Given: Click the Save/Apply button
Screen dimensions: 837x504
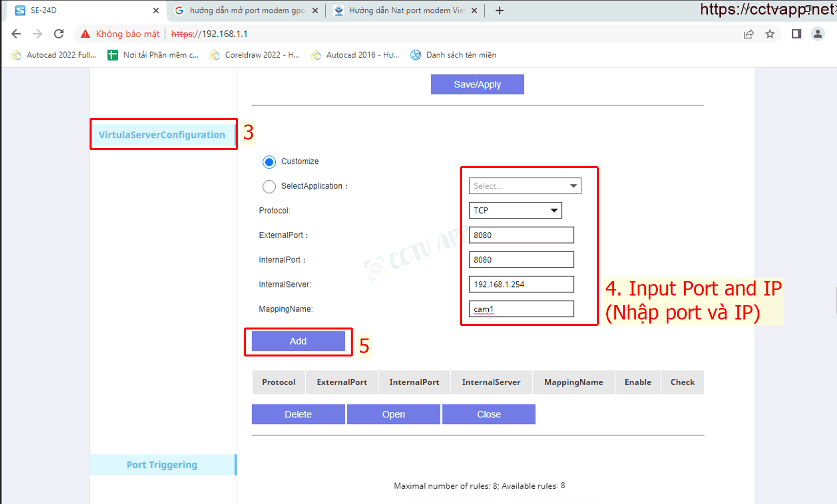Looking at the screenshot, I should point(477,84).
